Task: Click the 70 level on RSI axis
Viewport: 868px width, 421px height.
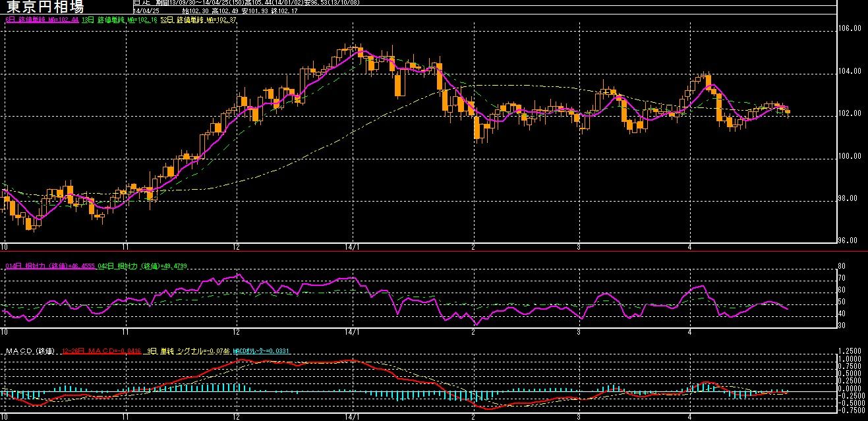Action: pyautogui.click(x=841, y=278)
